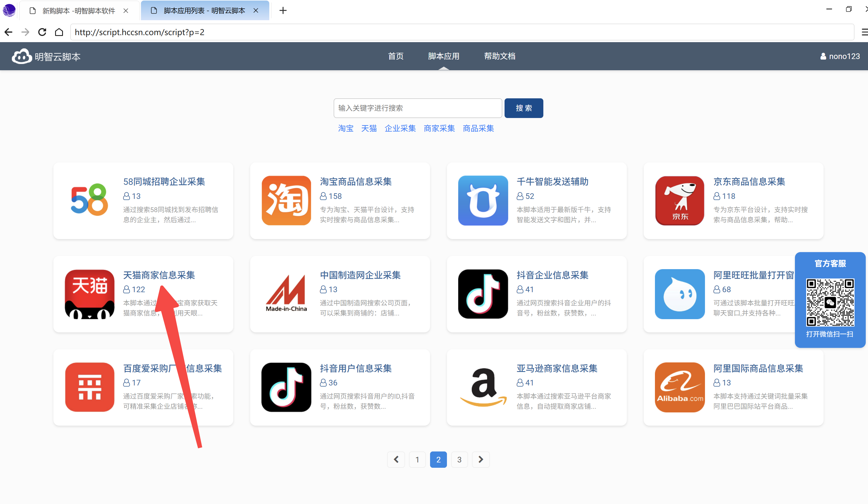Image resolution: width=868 pixels, height=504 pixels.
Task: Switch to the 新购脚本 browser tab
Action: tap(80, 11)
